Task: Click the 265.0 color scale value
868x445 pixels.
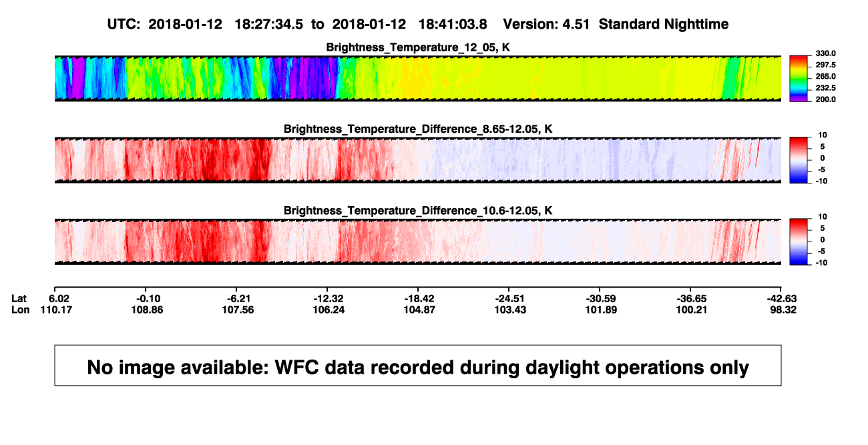Action: (826, 76)
